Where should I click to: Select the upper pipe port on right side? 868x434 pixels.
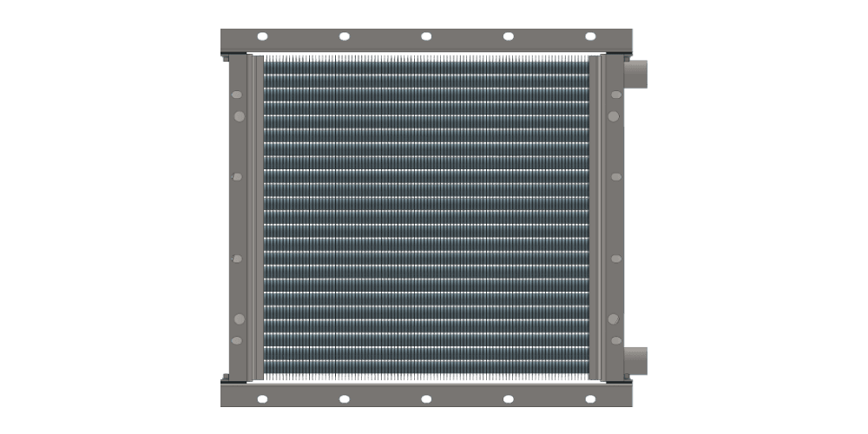point(636,75)
